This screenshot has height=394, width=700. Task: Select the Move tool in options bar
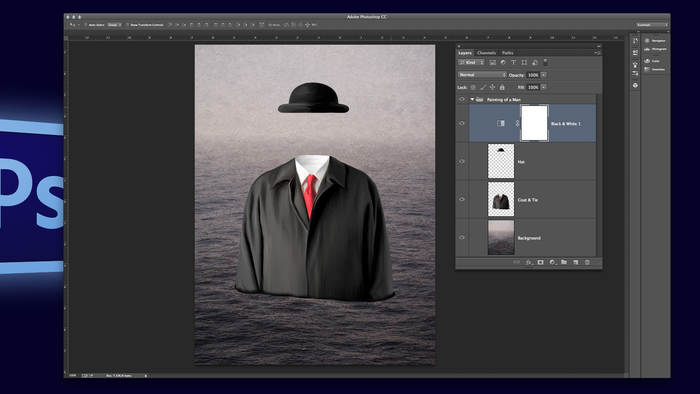coord(73,25)
